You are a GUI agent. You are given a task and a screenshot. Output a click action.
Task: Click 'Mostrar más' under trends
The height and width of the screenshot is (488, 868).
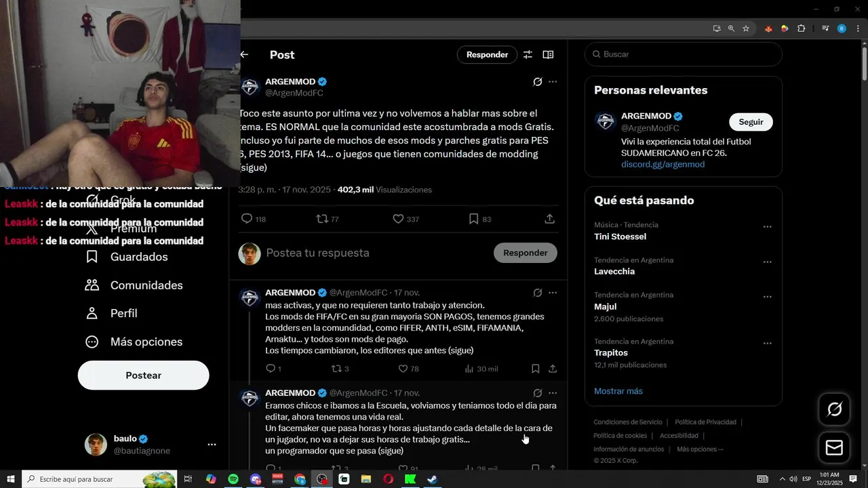[618, 391]
